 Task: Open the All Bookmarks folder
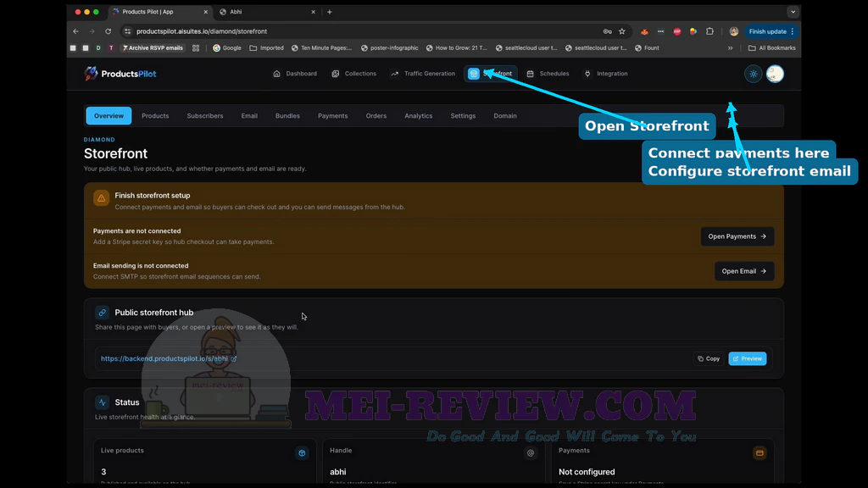tap(771, 48)
